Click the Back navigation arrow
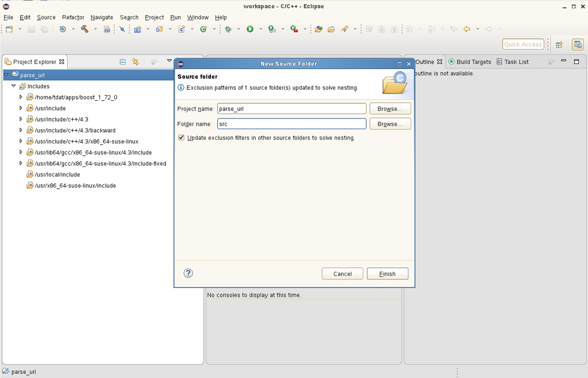The width and height of the screenshot is (588, 378). tap(467, 29)
